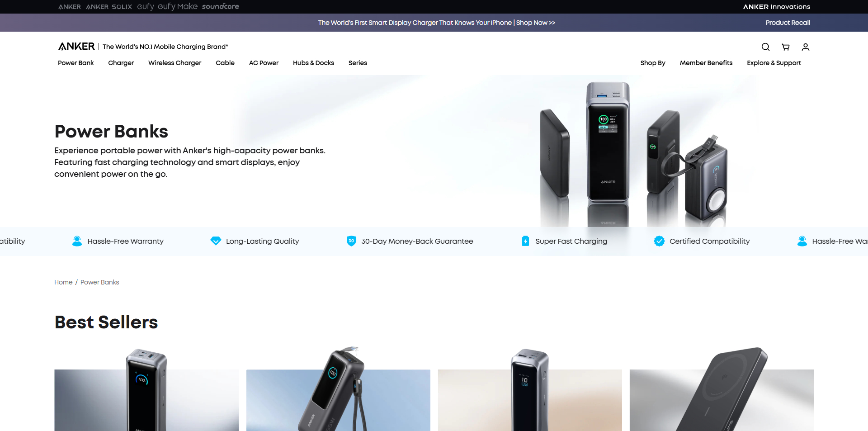
Task: Go to Home breadcrumb link
Action: pyautogui.click(x=63, y=282)
